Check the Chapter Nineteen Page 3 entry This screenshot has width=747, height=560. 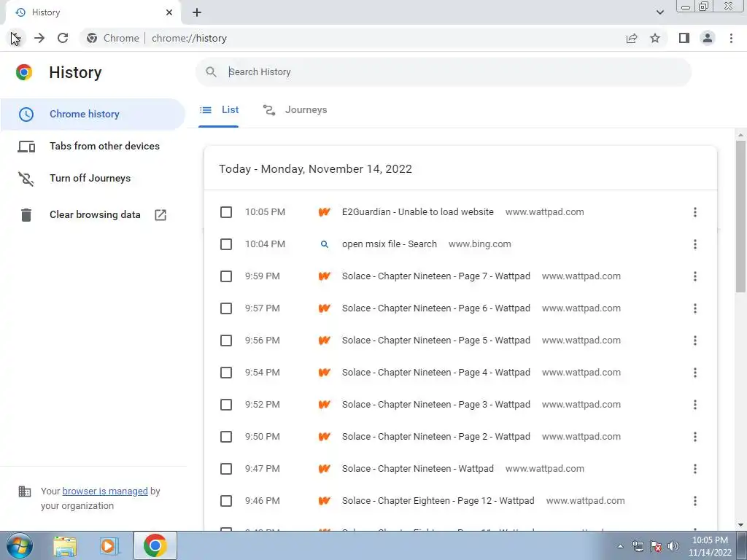point(226,405)
